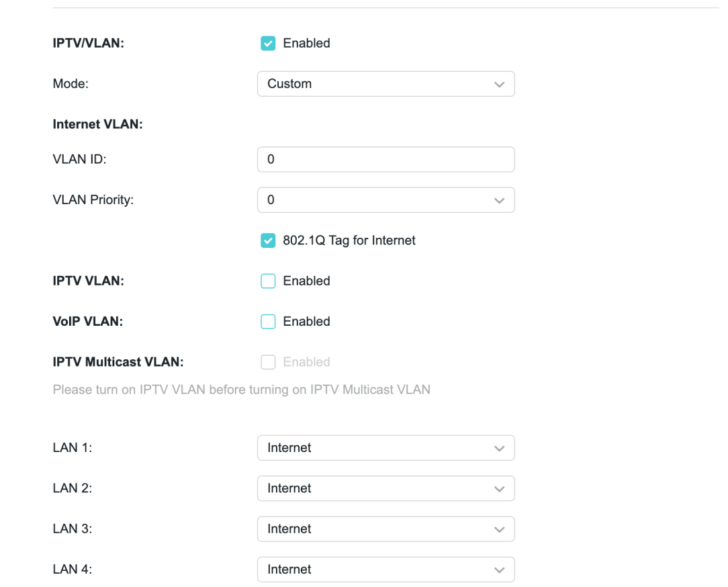728x587 pixels.
Task: Click 'Internet' text in LAN 1 field
Action: tap(289, 448)
